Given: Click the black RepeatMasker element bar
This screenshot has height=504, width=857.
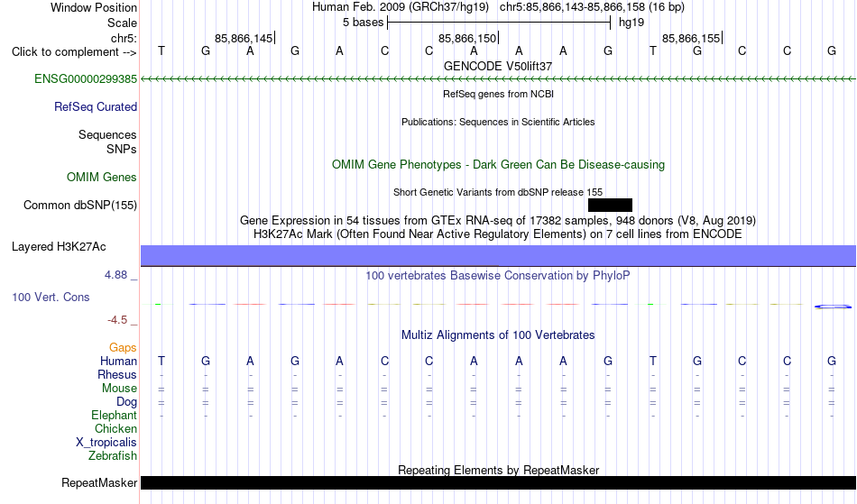Looking at the screenshot, I should 498,482.
